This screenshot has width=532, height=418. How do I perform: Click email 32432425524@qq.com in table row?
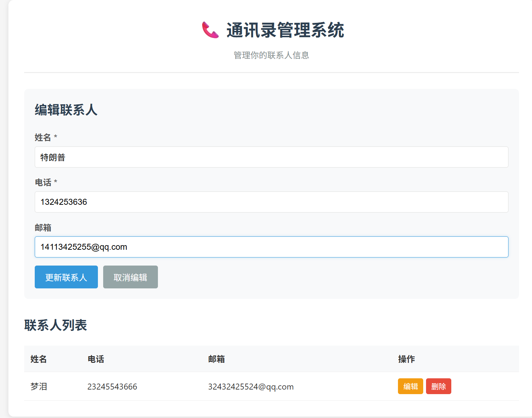[251, 386]
